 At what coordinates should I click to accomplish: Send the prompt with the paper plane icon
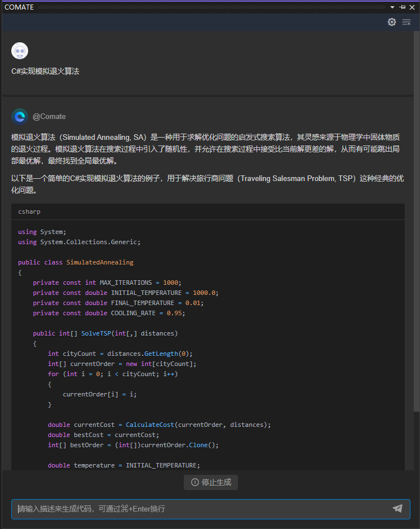coord(399,509)
